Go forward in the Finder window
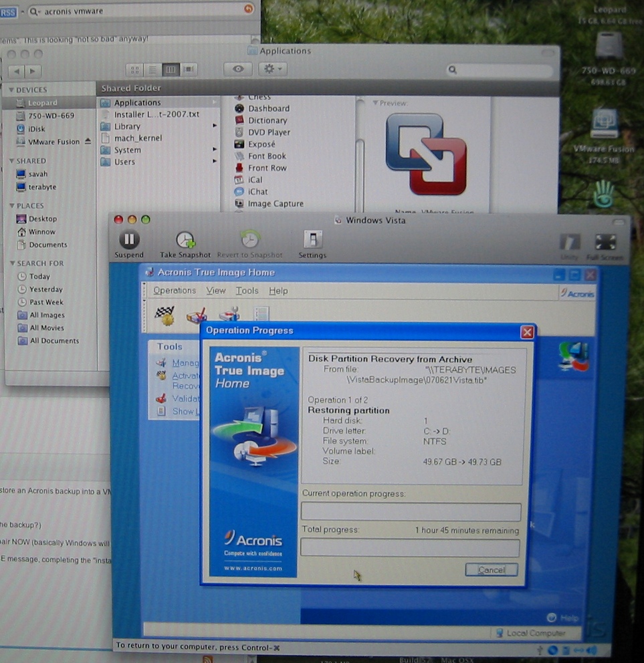 (x=33, y=71)
